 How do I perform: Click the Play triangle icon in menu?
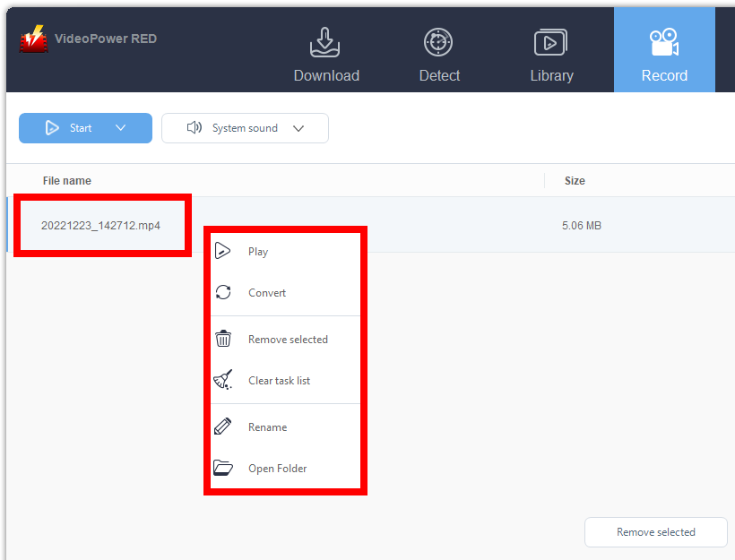pyautogui.click(x=222, y=251)
